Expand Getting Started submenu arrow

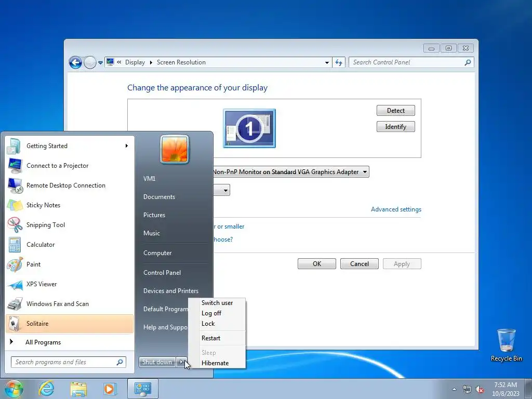tap(127, 146)
